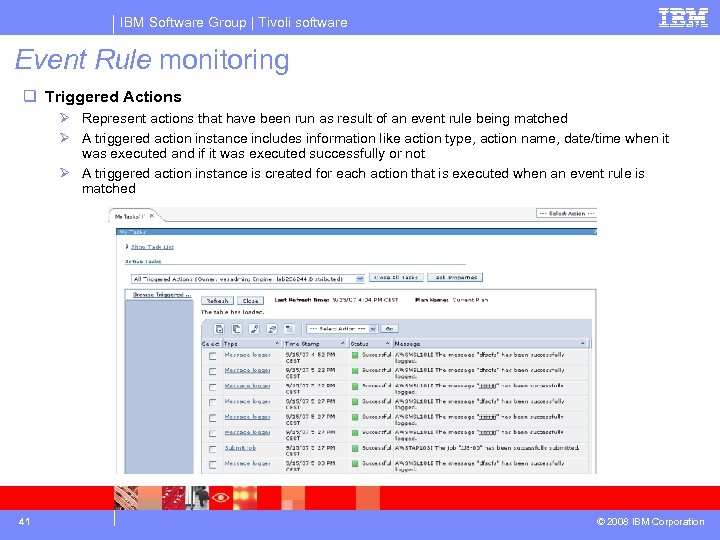The image size is (720, 540).
Task: Click the pencil icon in table toolbar
Action: pos(254,329)
